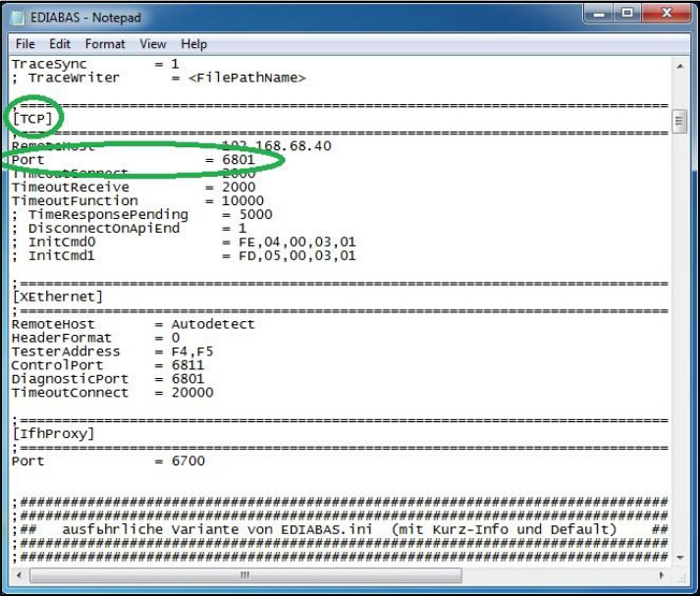Screen dimensions: 700x596
Task: Click the horizontal scrollbar left arrow
Action: (19, 575)
